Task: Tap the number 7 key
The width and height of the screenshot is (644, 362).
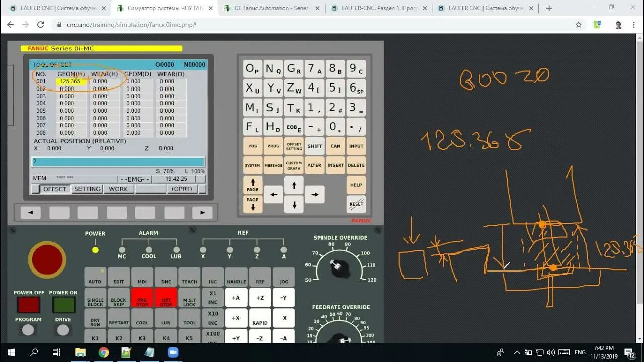Action: pyautogui.click(x=315, y=69)
